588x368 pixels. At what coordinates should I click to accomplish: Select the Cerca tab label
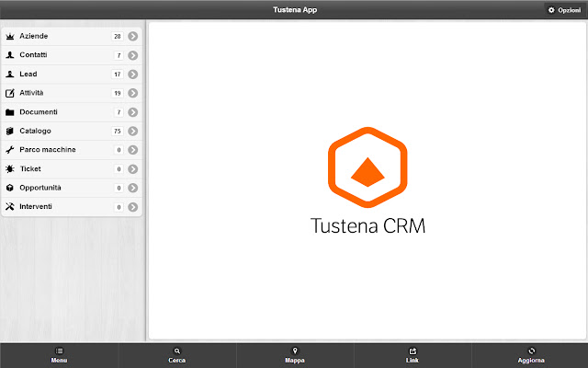tap(177, 360)
